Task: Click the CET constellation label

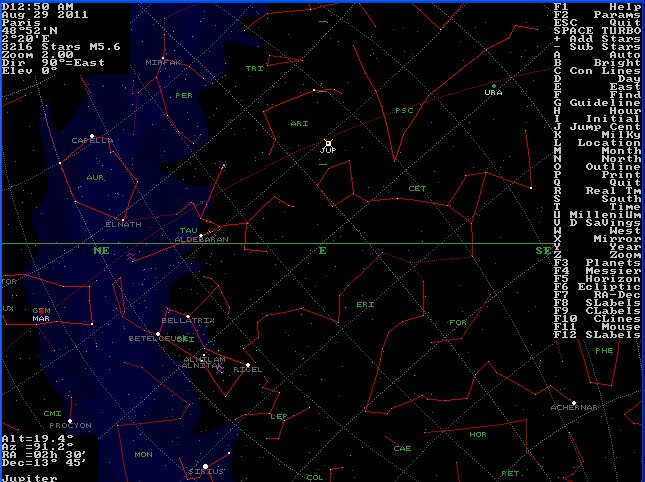Action: point(417,188)
